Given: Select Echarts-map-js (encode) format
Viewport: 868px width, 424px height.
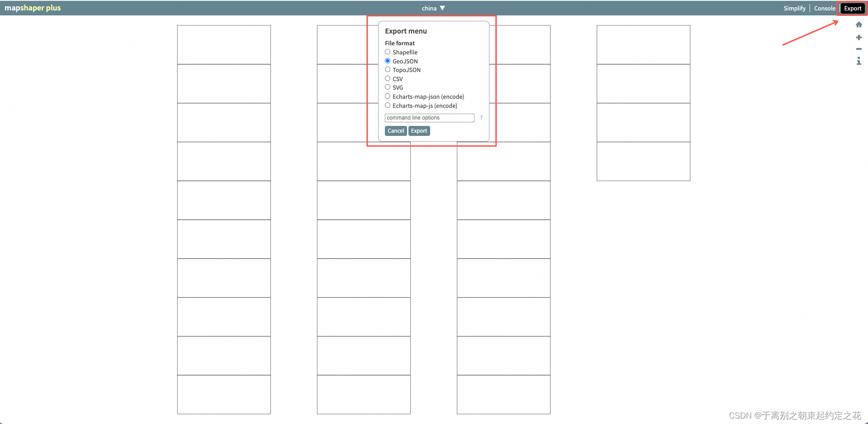Looking at the screenshot, I should [388, 106].
